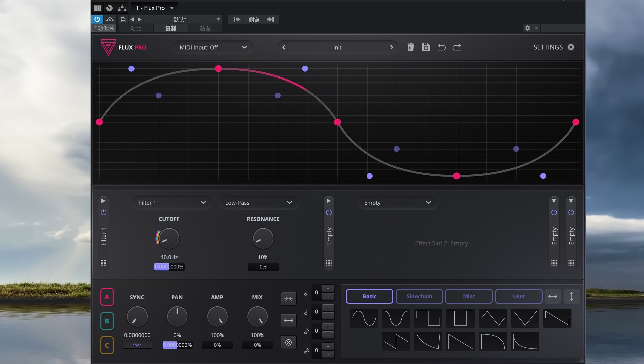644x364 pixels.
Task: Flip the curve horizontally with double-arrow icon
Action: 552,296
